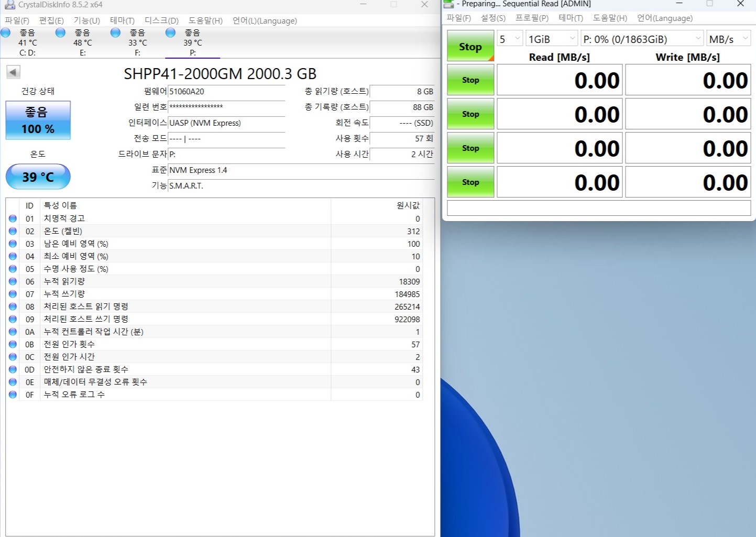Select the F: disk at 33 °C
Viewport: 756px width, 537px height.
[x=137, y=42]
